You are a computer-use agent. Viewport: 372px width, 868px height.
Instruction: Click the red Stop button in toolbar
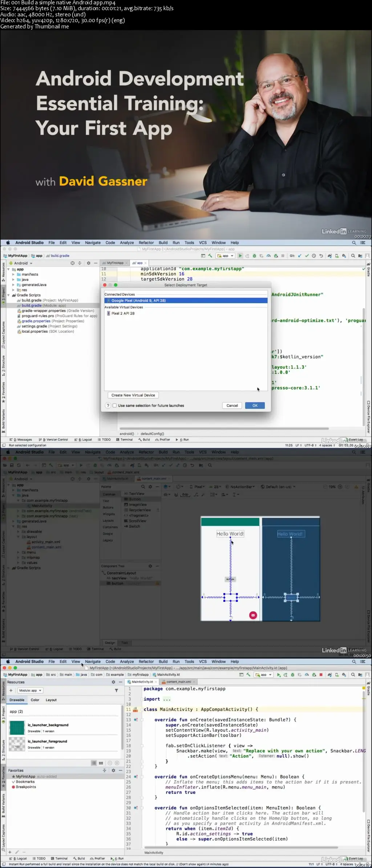point(321,675)
